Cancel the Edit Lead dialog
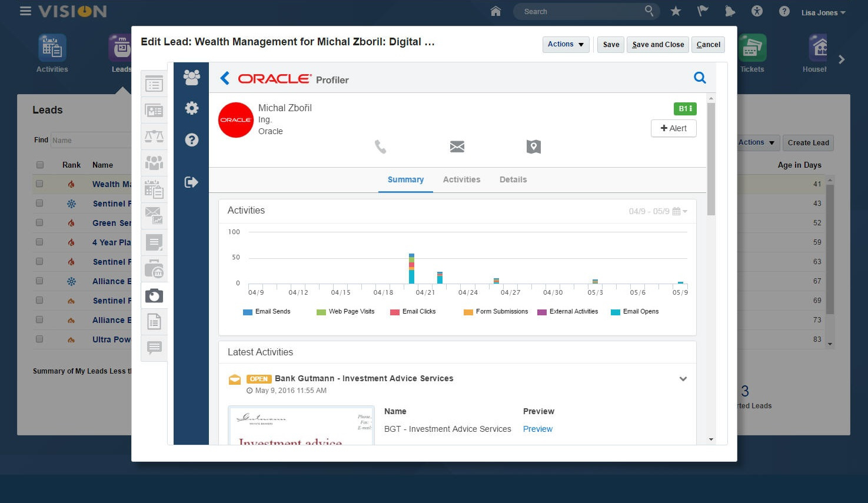868x503 pixels. (x=708, y=45)
